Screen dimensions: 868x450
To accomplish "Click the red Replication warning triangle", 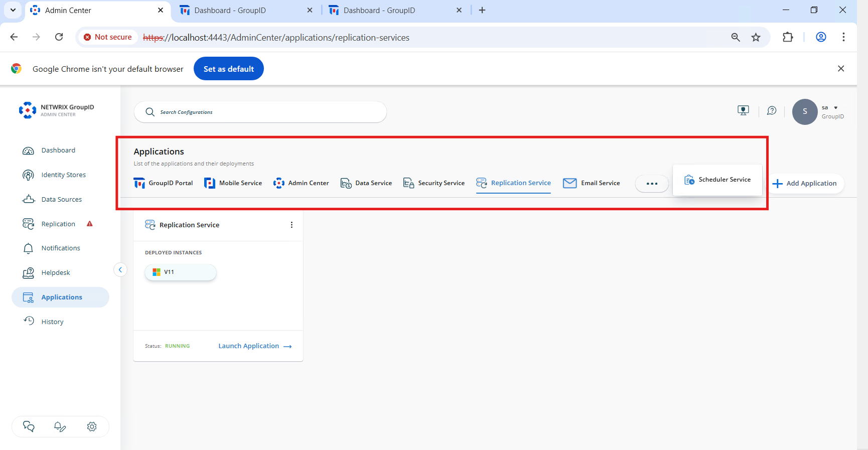I will coord(90,224).
